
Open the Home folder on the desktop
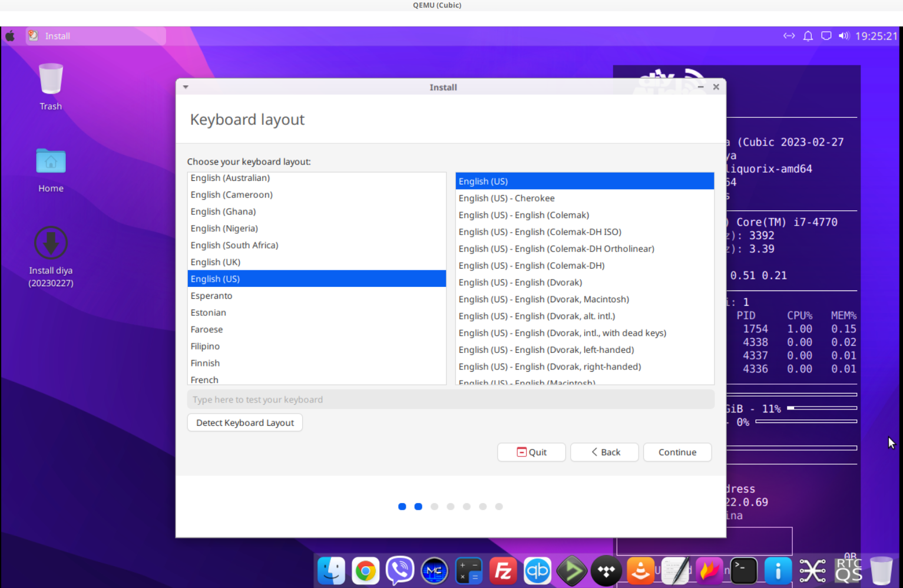pyautogui.click(x=51, y=170)
